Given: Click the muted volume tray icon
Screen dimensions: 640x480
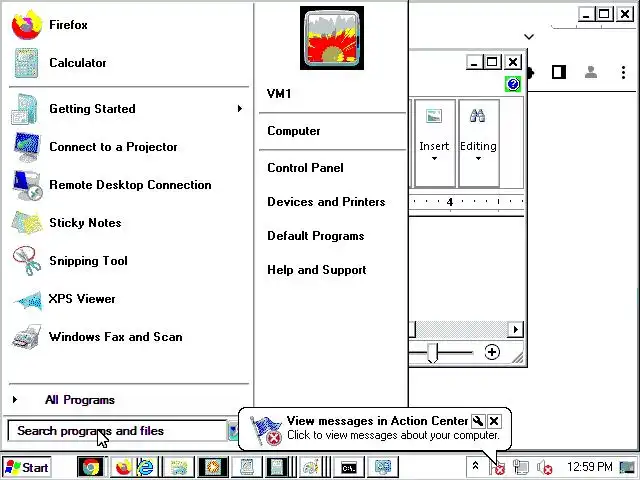Looking at the screenshot, I should [544, 467].
